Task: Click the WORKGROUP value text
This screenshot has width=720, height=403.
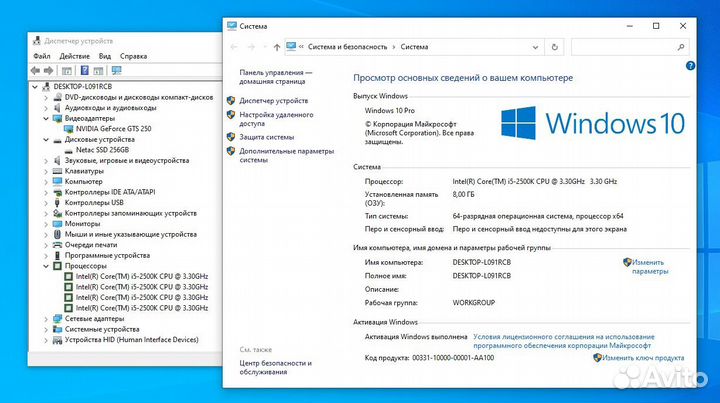Action: point(474,303)
